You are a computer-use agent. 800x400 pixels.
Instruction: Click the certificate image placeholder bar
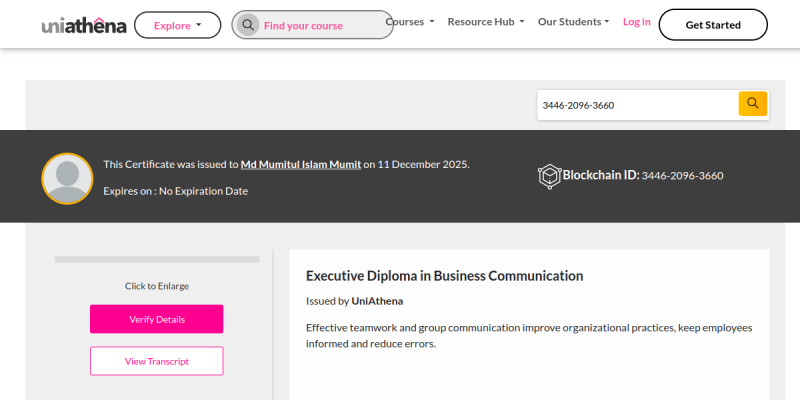(157, 259)
